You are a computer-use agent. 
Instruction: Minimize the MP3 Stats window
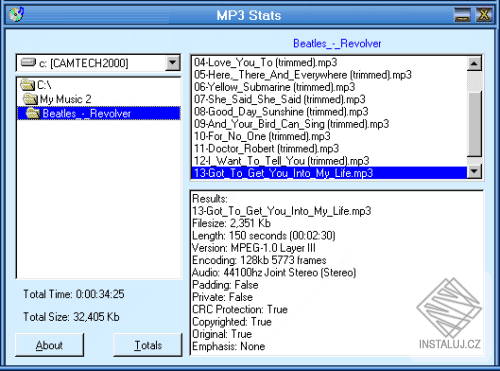click(x=463, y=15)
